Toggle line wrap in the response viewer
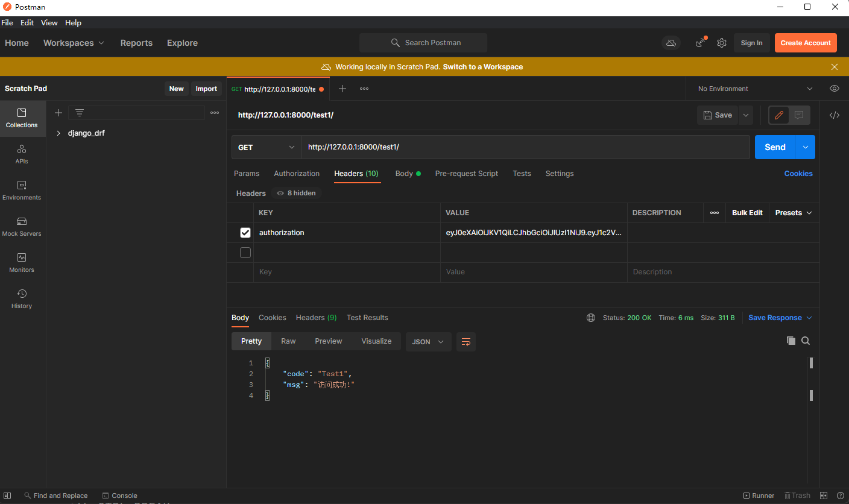 pos(466,342)
